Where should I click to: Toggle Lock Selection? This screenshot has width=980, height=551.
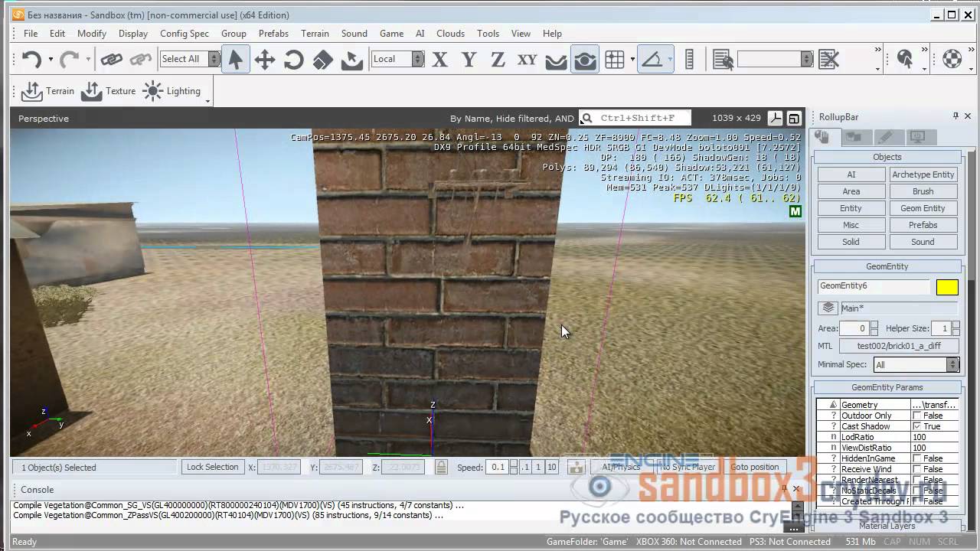(x=212, y=467)
